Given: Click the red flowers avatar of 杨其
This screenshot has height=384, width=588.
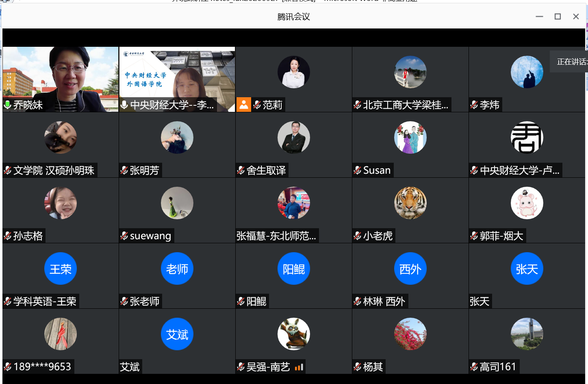Looking at the screenshot, I should coord(410,334).
